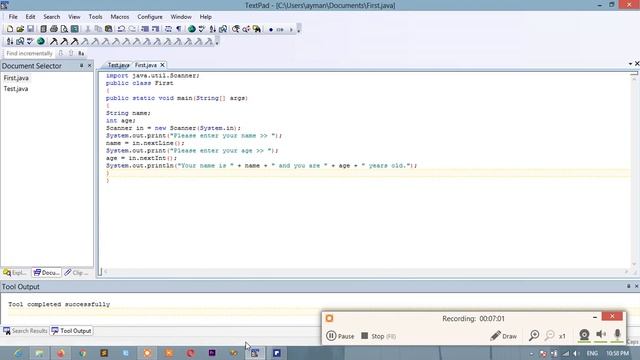Open the Configure menu

coord(150,17)
